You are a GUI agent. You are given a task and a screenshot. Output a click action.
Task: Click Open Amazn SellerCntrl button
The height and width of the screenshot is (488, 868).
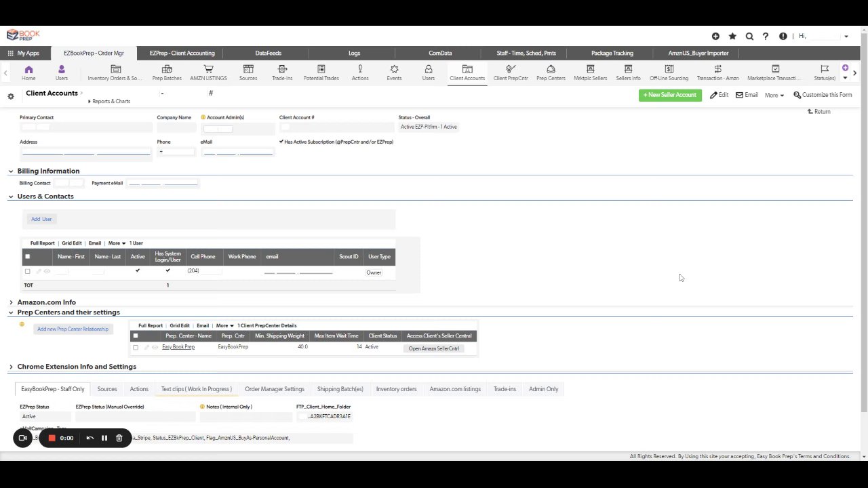434,348
